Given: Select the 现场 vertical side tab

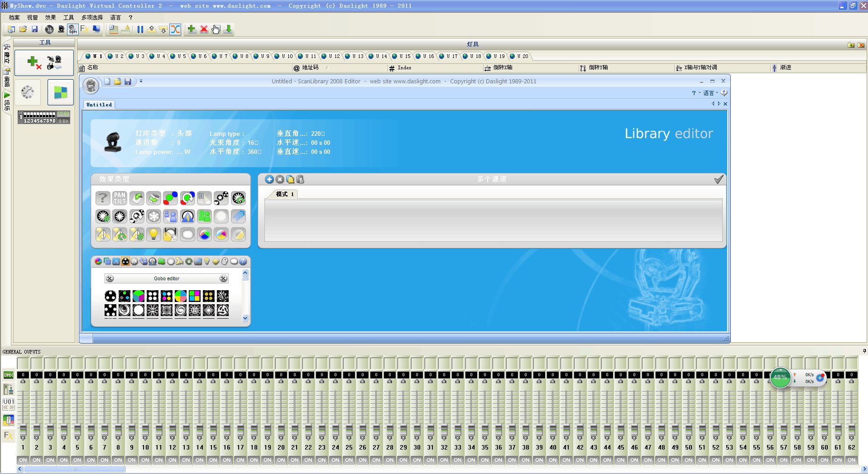Looking at the screenshot, I should 7,102.
